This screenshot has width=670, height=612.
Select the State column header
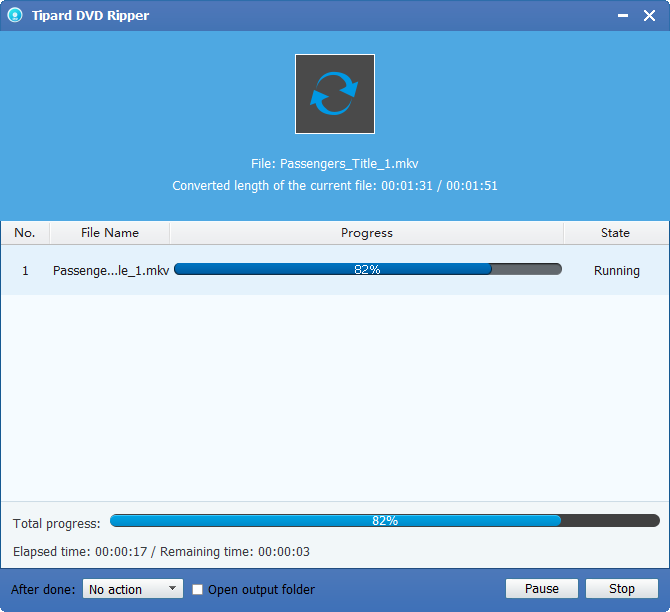615,233
